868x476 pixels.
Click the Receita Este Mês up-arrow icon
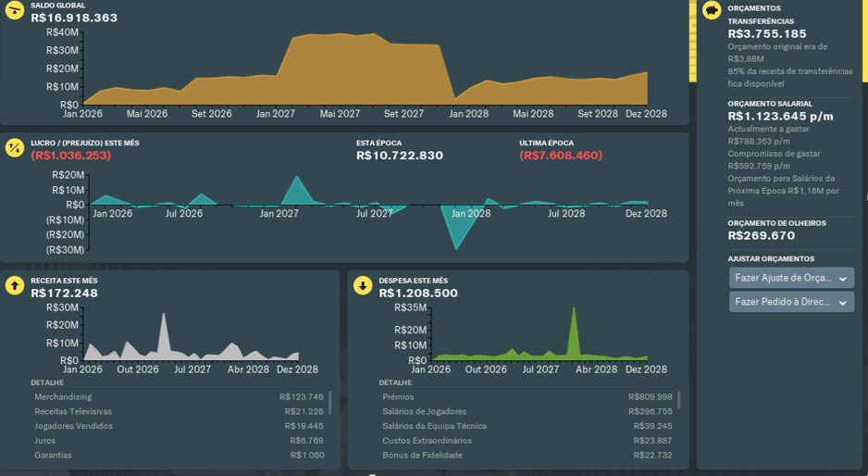tap(15, 286)
